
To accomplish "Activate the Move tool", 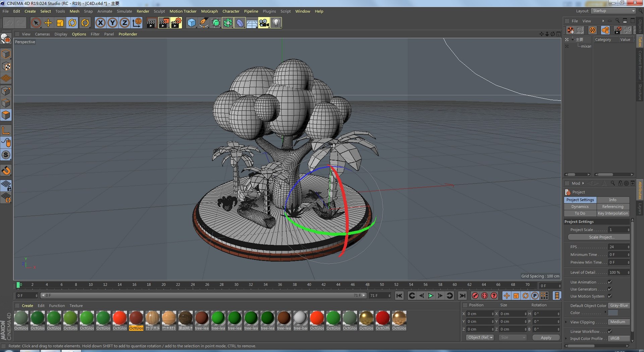I will [x=48, y=23].
